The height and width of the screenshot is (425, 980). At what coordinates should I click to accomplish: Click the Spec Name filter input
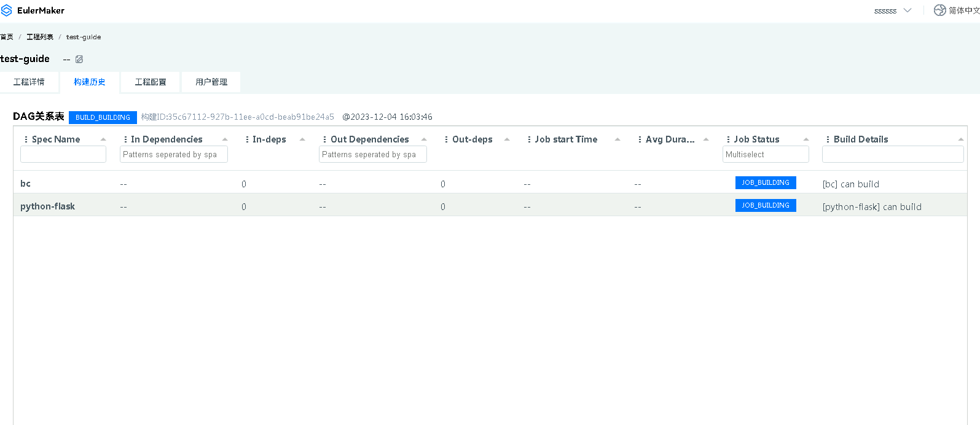[x=63, y=155]
